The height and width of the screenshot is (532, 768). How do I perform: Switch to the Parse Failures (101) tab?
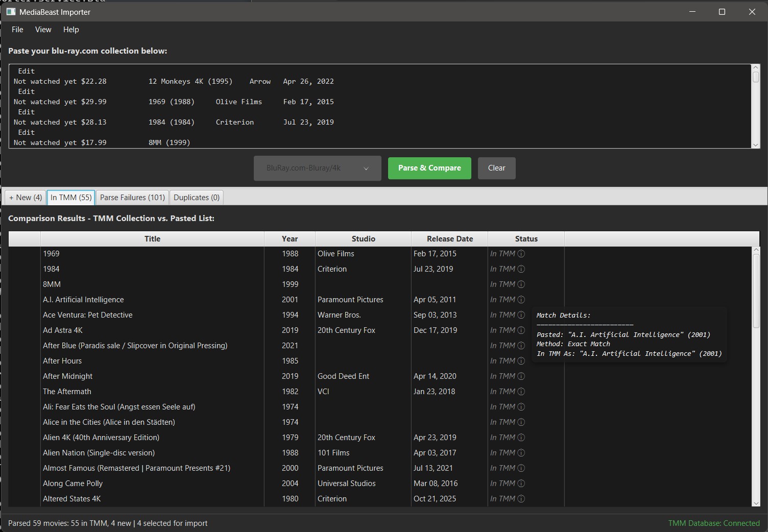(132, 198)
